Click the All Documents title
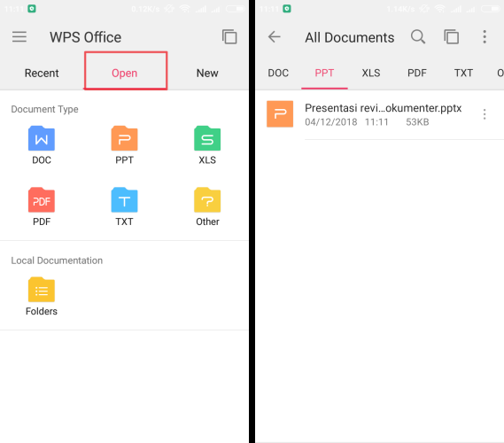504x443 pixels. click(349, 37)
